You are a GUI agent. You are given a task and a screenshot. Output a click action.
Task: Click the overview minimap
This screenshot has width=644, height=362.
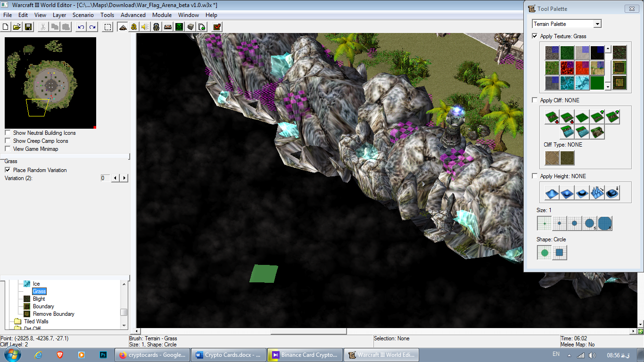click(x=50, y=83)
